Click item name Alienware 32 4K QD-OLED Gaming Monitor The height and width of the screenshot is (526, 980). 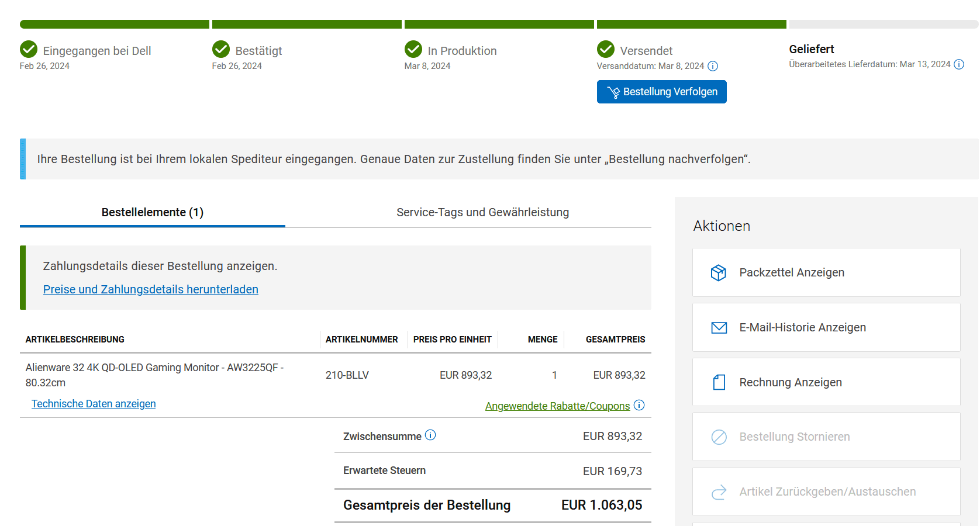click(154, 375)
